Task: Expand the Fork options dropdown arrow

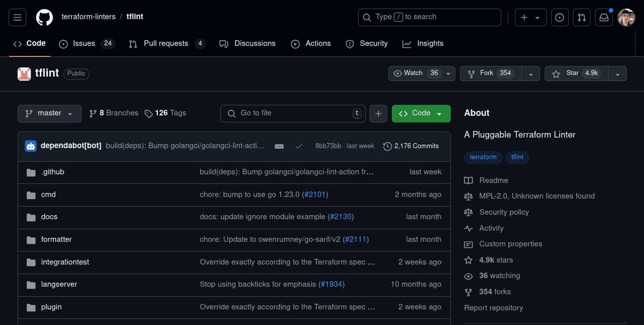Action: [531, 74]
